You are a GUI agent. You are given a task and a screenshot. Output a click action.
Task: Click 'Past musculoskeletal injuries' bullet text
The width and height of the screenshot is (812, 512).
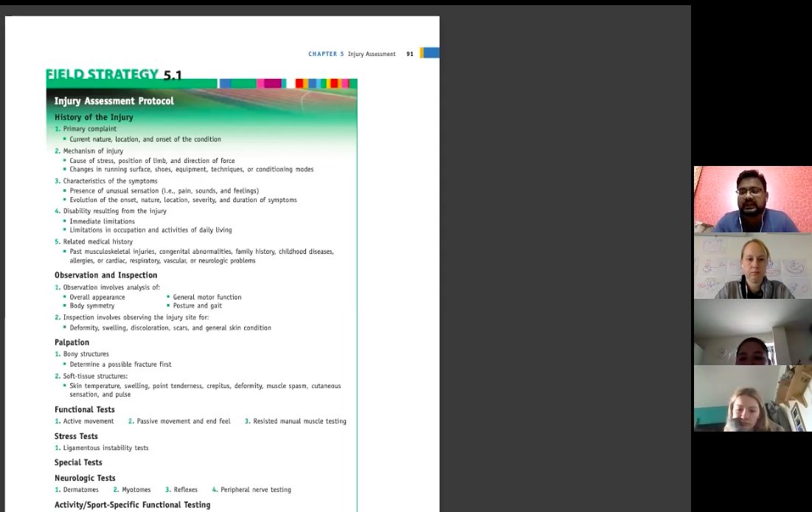(202, 256)
